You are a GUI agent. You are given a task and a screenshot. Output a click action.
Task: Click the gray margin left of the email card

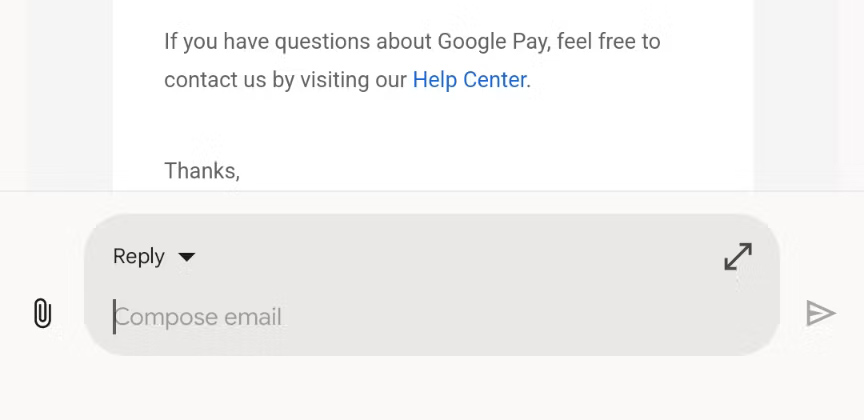[71, 94]
